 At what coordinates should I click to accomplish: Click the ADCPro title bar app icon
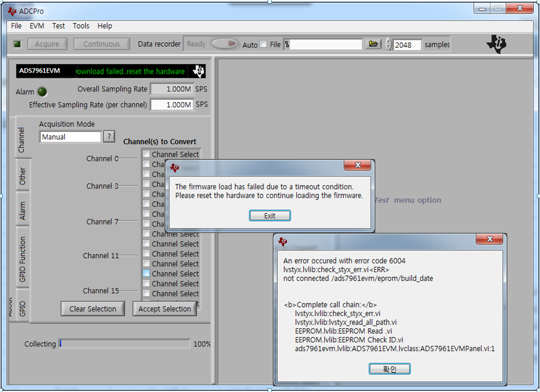coord(12,11)
